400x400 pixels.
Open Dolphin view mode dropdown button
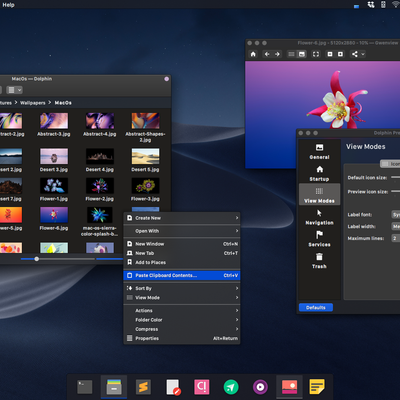[x=15, y=90]
